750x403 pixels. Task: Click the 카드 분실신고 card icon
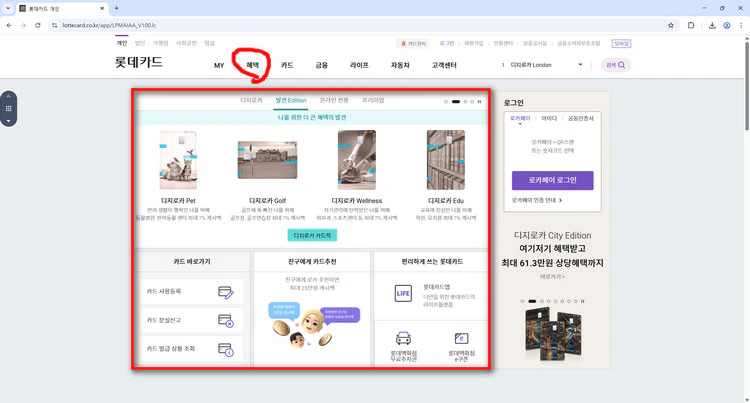coord(225,320)
